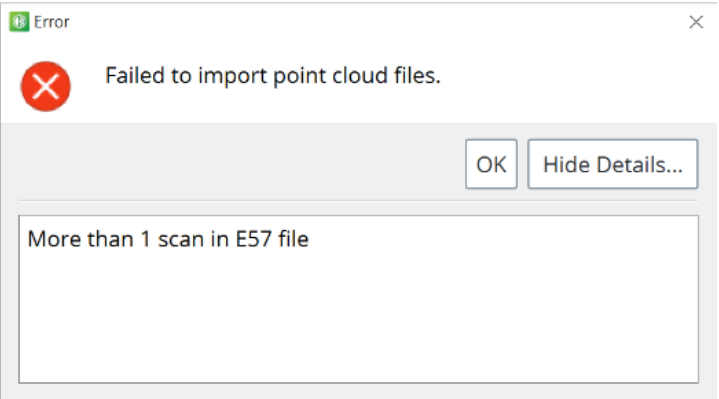Click the "Failed to import point cloud files." message
The width and height of the screenshot is (719, 399).
click(x=273, y=76)
